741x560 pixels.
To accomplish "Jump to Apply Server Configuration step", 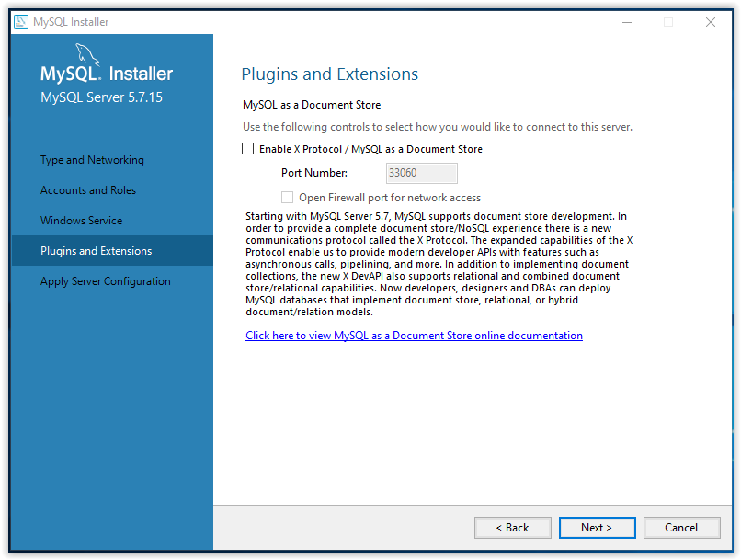I will 106,281.
